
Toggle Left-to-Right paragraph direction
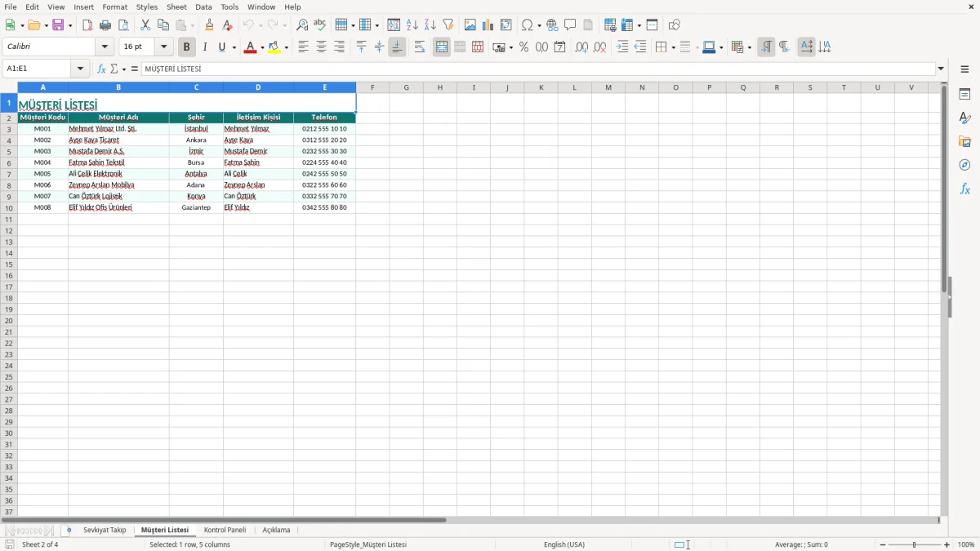pos(766,47)
